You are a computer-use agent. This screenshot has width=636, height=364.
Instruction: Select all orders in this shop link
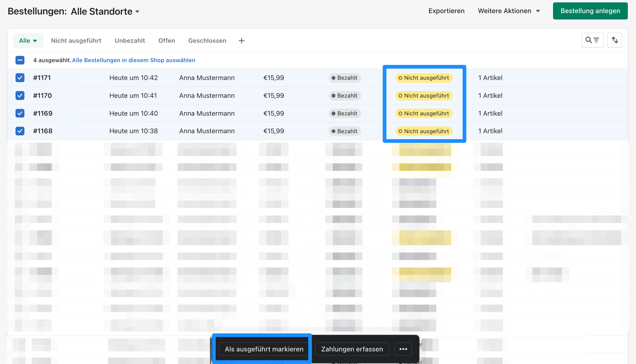click(x=134, y=60)
